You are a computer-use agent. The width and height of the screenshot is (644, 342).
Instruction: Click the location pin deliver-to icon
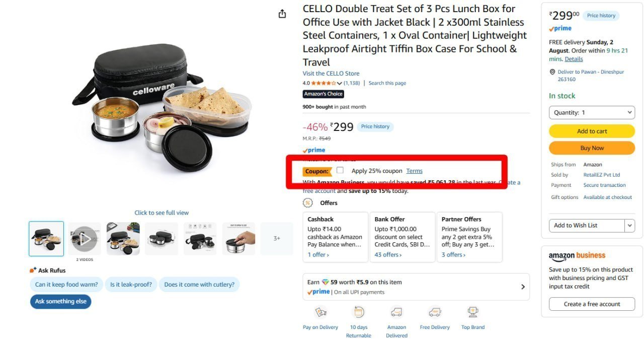click(x=552, y=72)
